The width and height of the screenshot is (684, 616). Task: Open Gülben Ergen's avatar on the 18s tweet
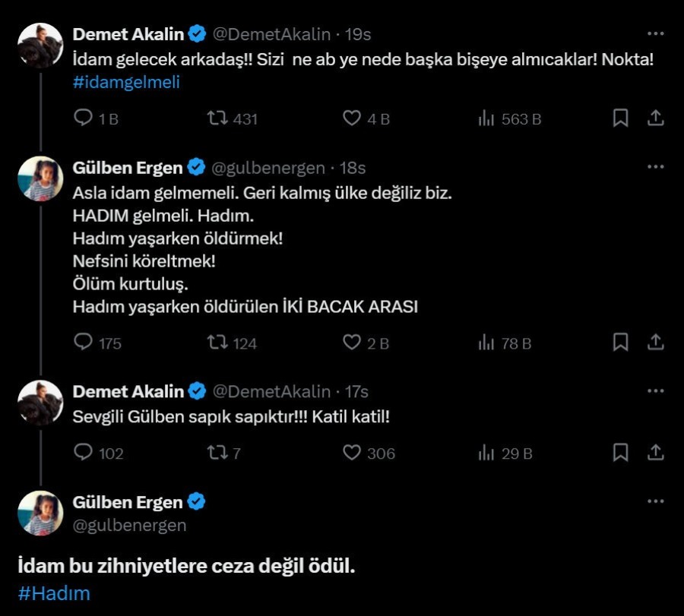tap(40, 178)
